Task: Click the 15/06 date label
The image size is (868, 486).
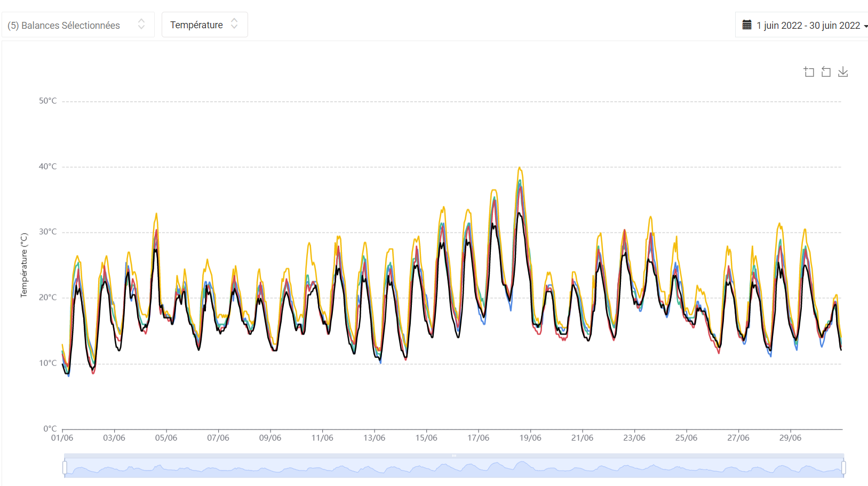Action: tap(426, 438)
